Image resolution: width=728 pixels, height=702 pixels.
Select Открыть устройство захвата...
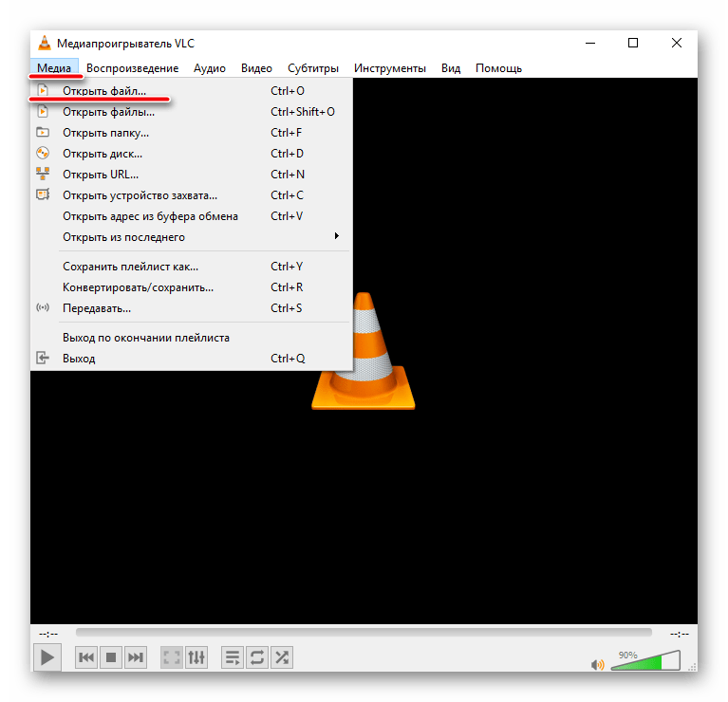pos(192,195)
